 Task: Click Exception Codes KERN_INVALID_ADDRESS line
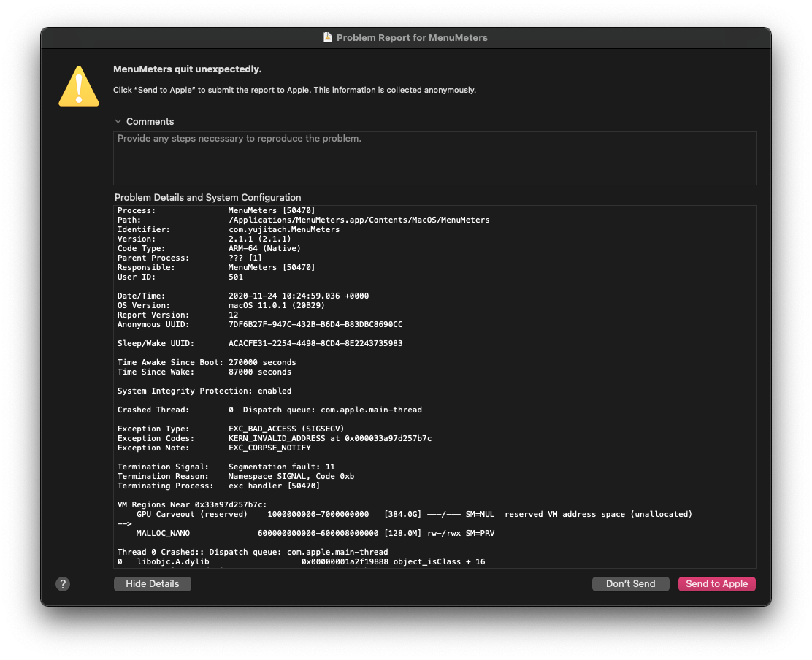[x=275, y=439]
